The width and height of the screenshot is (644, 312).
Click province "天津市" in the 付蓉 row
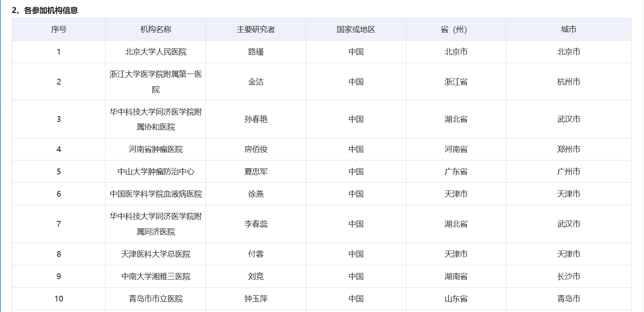[x=456, y=254]
